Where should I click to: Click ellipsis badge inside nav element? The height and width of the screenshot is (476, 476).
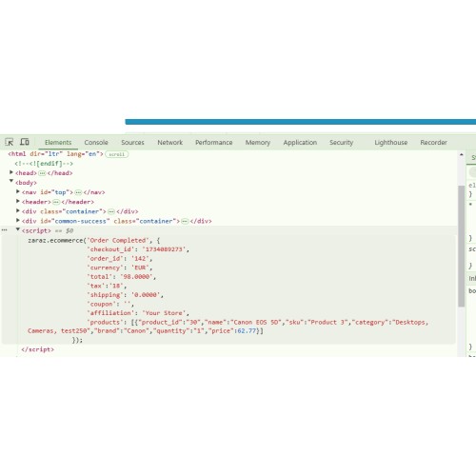(78, 192)
